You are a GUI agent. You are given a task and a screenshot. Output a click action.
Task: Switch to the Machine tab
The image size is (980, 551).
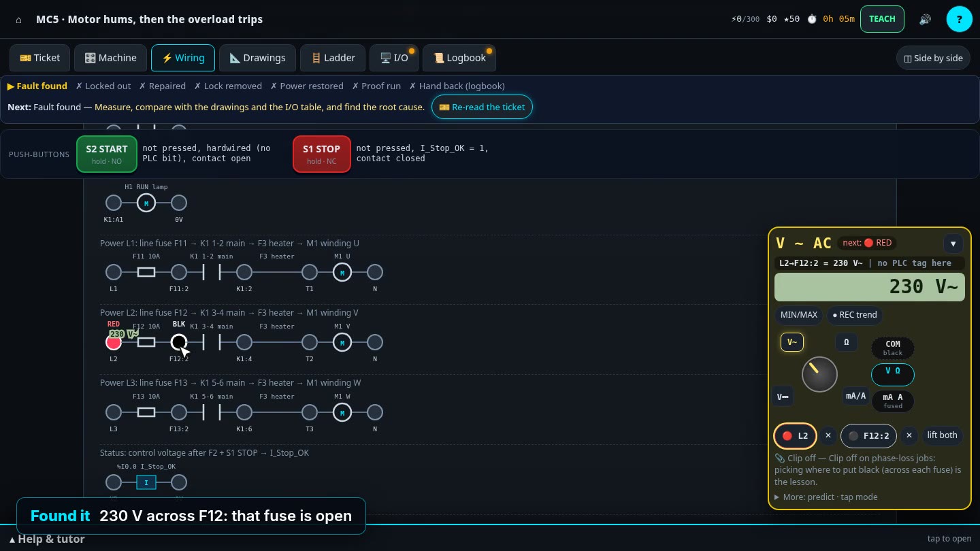tap(110, 58)
